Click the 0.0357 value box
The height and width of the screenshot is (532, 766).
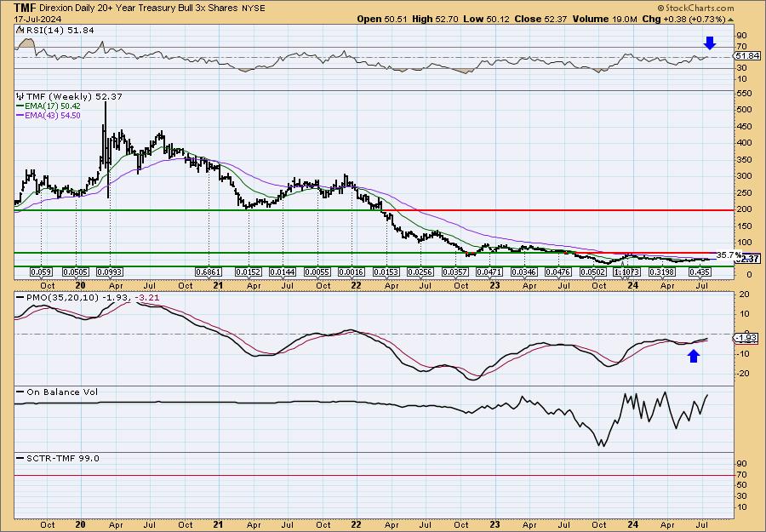point(455,272)
